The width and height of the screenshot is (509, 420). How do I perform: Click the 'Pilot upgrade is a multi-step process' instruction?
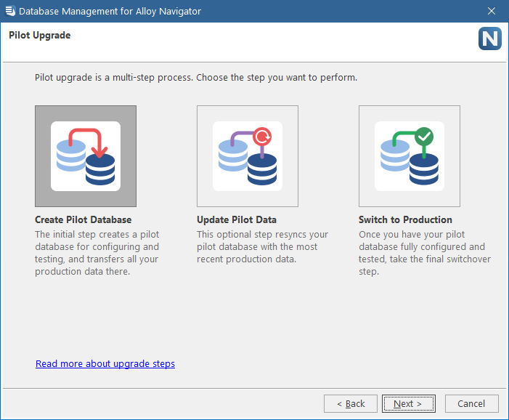196,78
